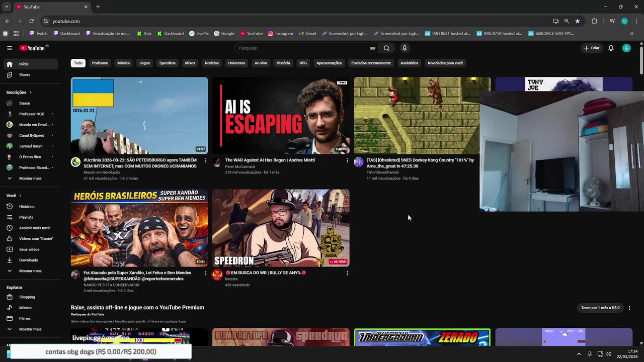Select Novidades para você chip
The width and height of the screenshot is (644, 362).
tap(445, 63)
